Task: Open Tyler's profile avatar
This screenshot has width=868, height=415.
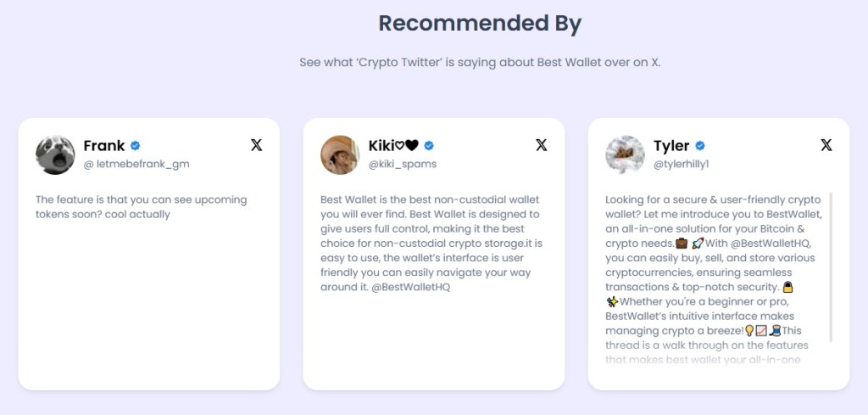Action: (x=625, y=154)
